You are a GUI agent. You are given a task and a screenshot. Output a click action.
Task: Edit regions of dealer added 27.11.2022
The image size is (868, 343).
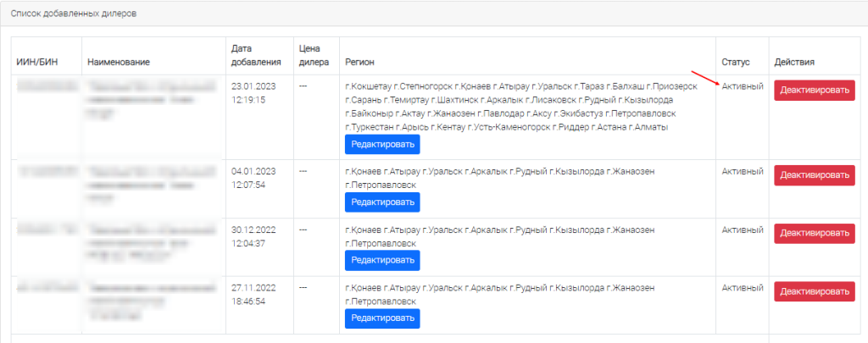382,318
